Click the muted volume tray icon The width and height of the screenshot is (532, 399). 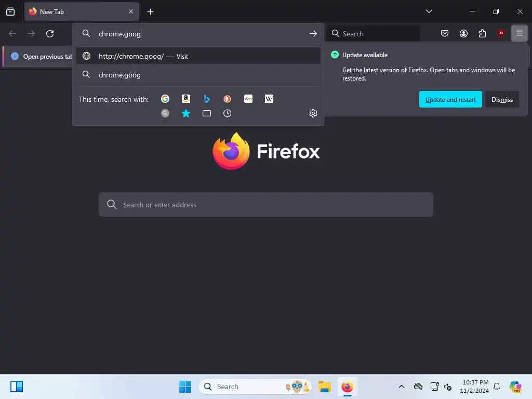click(448, 387)
